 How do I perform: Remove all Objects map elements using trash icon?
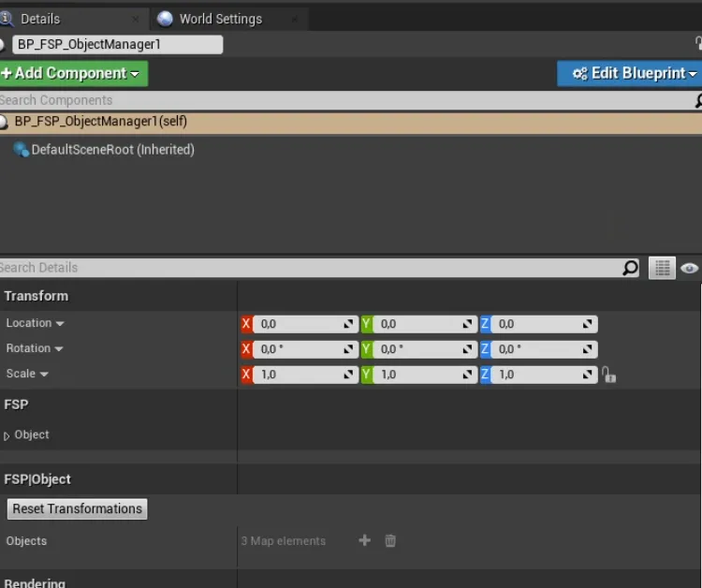click(x=391, y=540)
